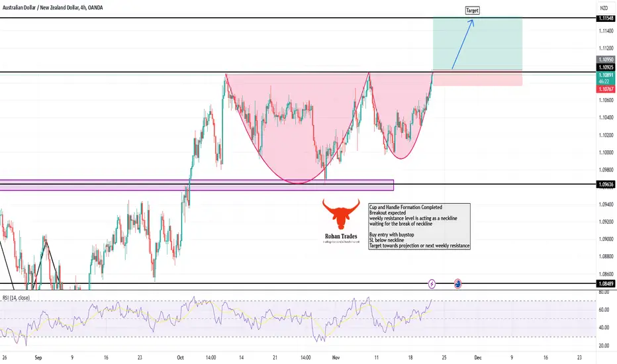This screenshot has width=617, height=364.
Task: Click the 25 date label on time axis
Action: pyautogui.click(x=444, y=357)
